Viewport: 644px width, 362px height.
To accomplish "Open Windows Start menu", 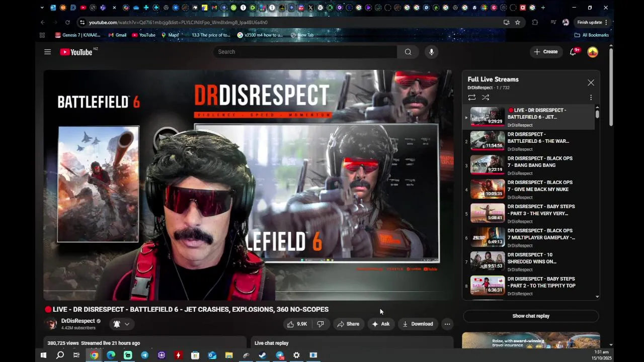I will point(43,355).
